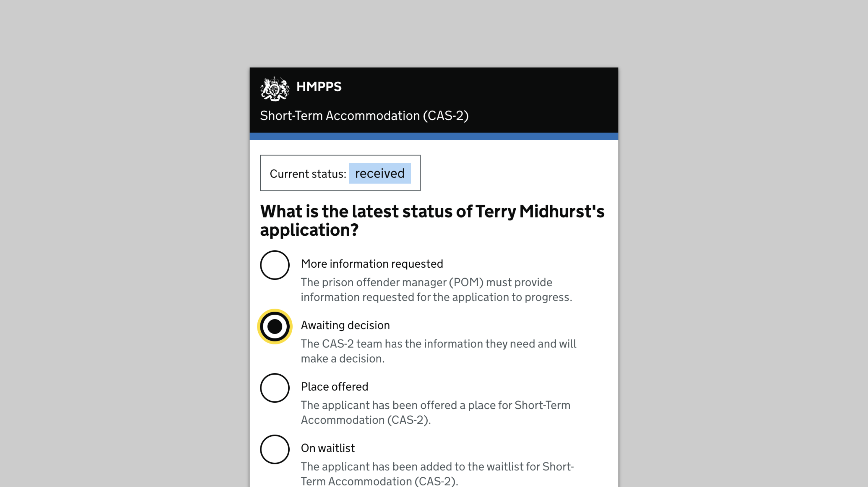Image resolution: width=868 pixels, height=487 pixels.
Task: Click the HMPPS royal crest logo
Action: coord(275,88)
